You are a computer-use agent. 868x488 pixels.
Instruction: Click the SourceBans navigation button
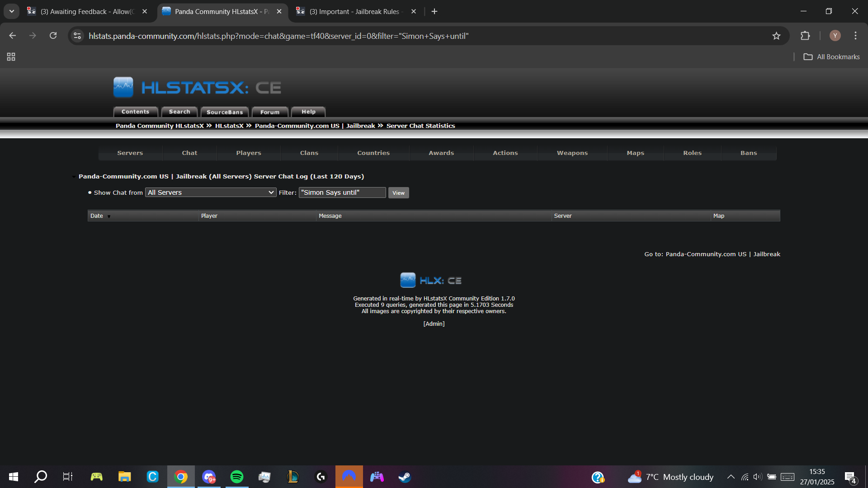pos(225,112)
